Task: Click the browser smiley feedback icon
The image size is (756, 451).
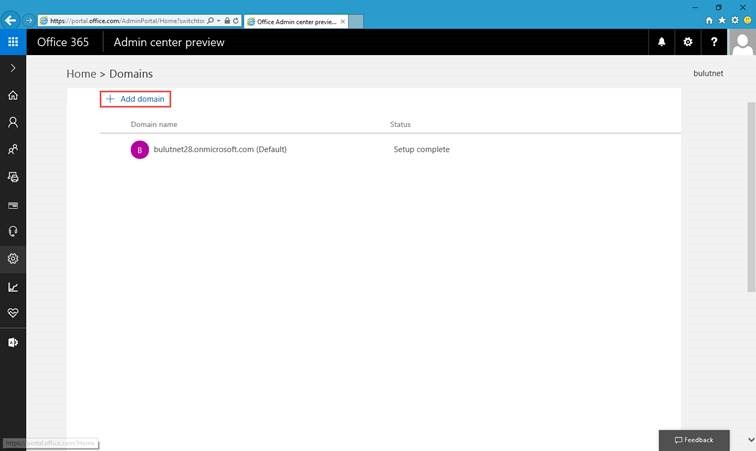Action: [x=748, y=20]
